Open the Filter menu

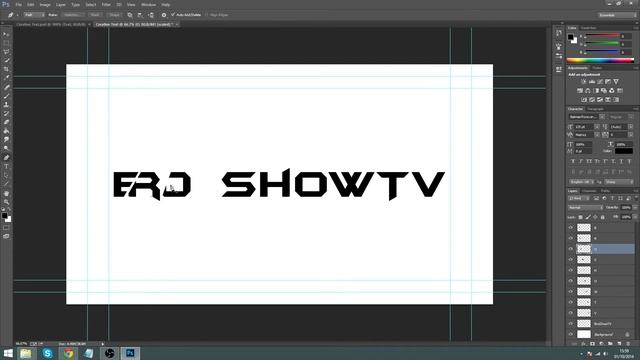[106, 5]
